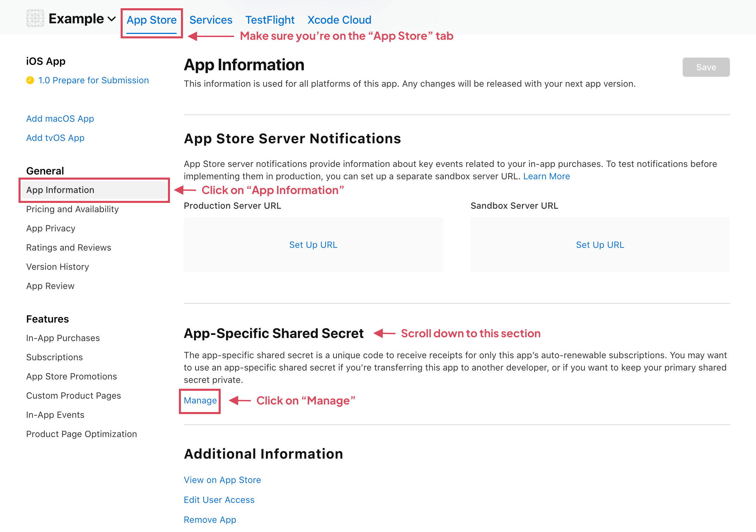This screenshot has width=756, height=532.
Task: Open Pricing and Availability
Action: (x=72, y=209)
